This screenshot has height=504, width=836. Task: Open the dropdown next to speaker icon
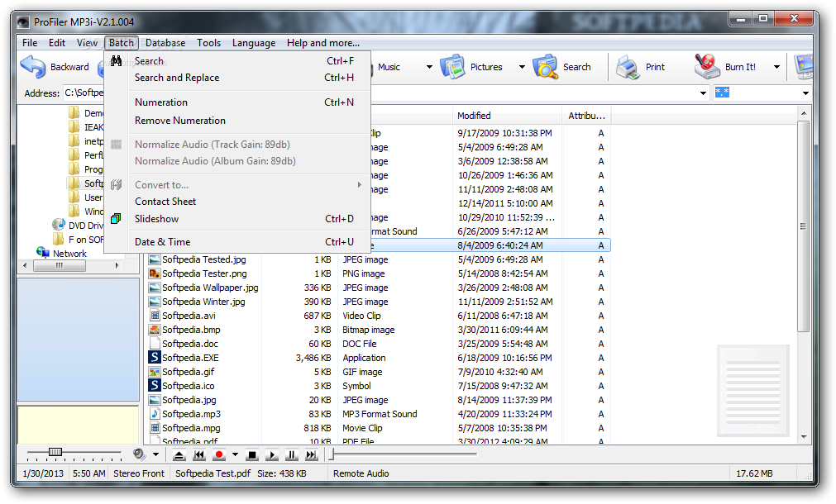[x=155, y=454]
